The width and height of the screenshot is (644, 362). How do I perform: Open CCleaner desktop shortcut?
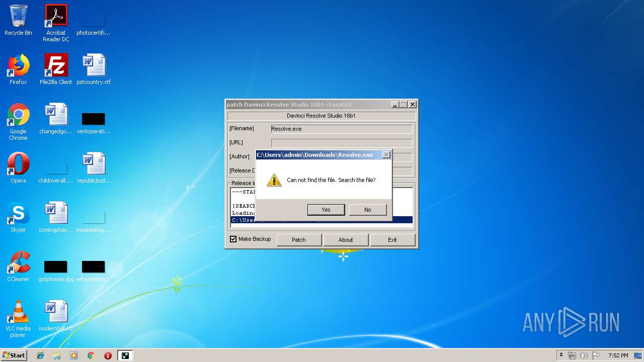[x=18, y=266]
